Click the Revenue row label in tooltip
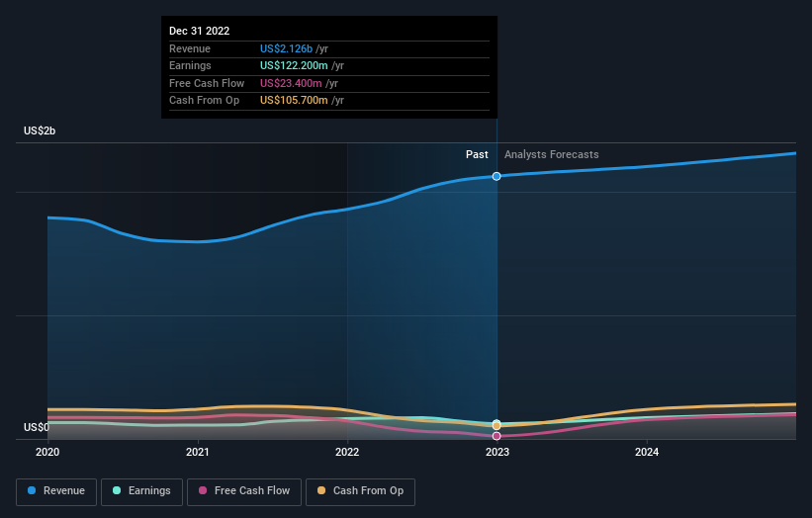The width and height of the screenshot is (812, 518). click(x=190, y=48)
